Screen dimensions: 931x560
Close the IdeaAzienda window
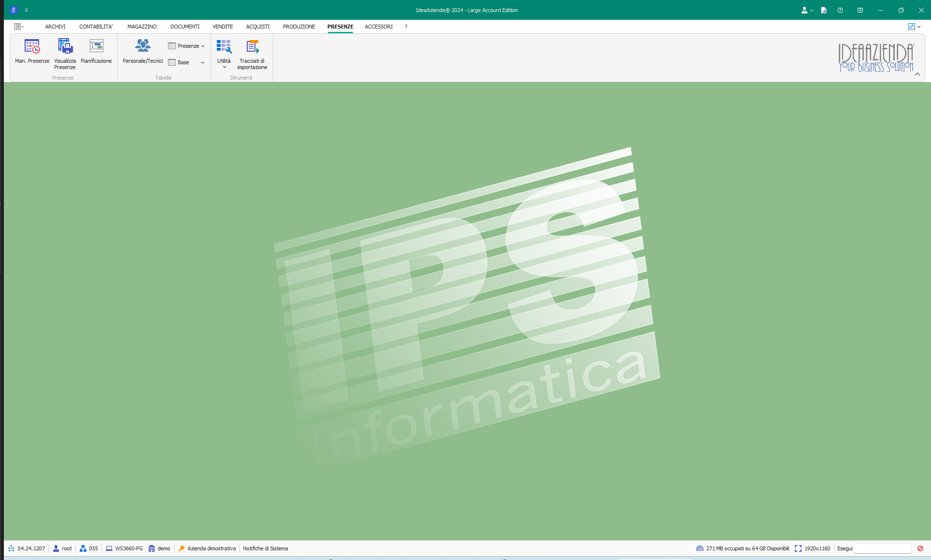click(921, 10)
